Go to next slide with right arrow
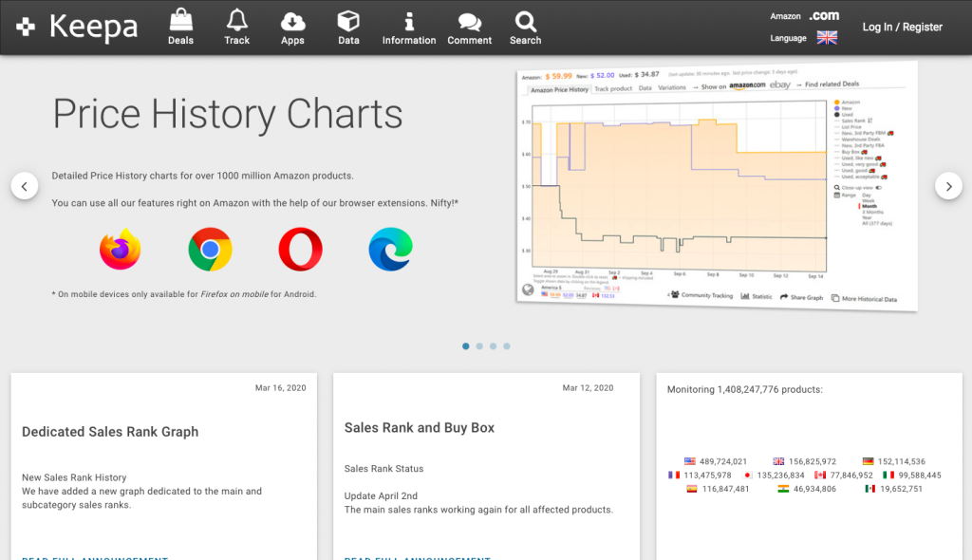 click(948, 186)
